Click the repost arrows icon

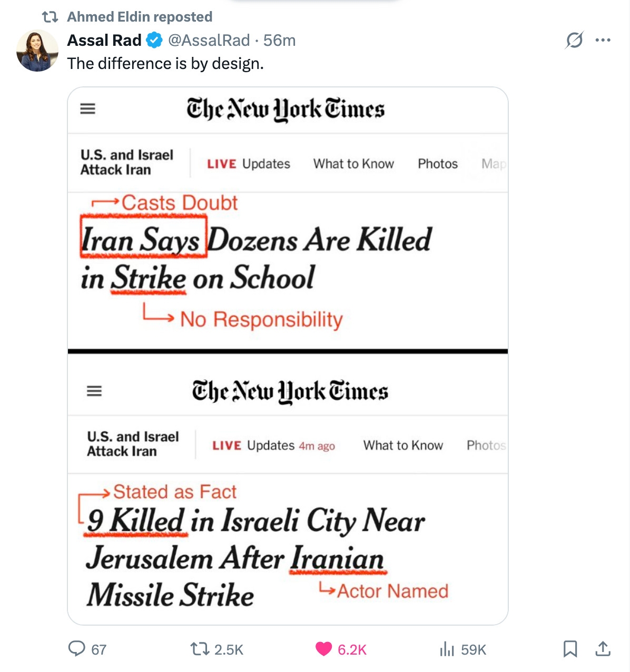(200, 649)
